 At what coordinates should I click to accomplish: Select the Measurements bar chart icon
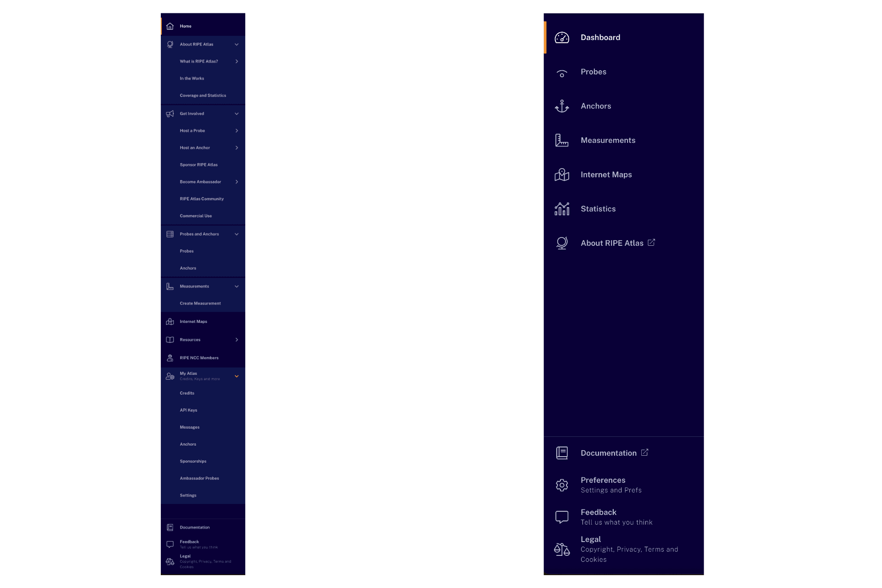click(x=561, y=140)
